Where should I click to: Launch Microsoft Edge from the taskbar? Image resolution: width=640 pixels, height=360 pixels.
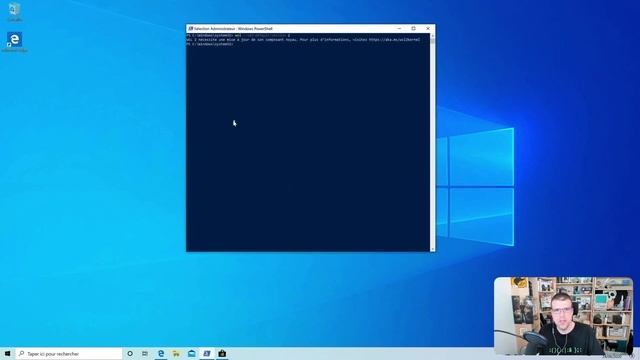[161, 353]
